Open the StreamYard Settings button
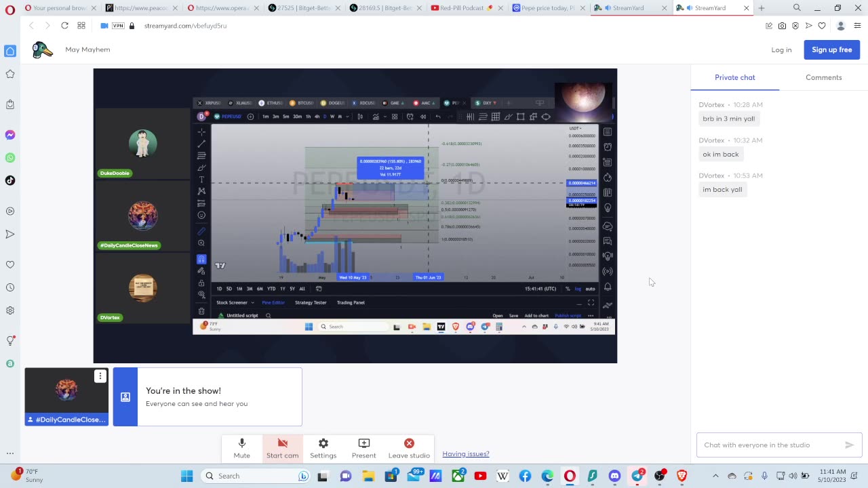The width and height of the screenshot is (868, 488). click(x=323, y=448)
